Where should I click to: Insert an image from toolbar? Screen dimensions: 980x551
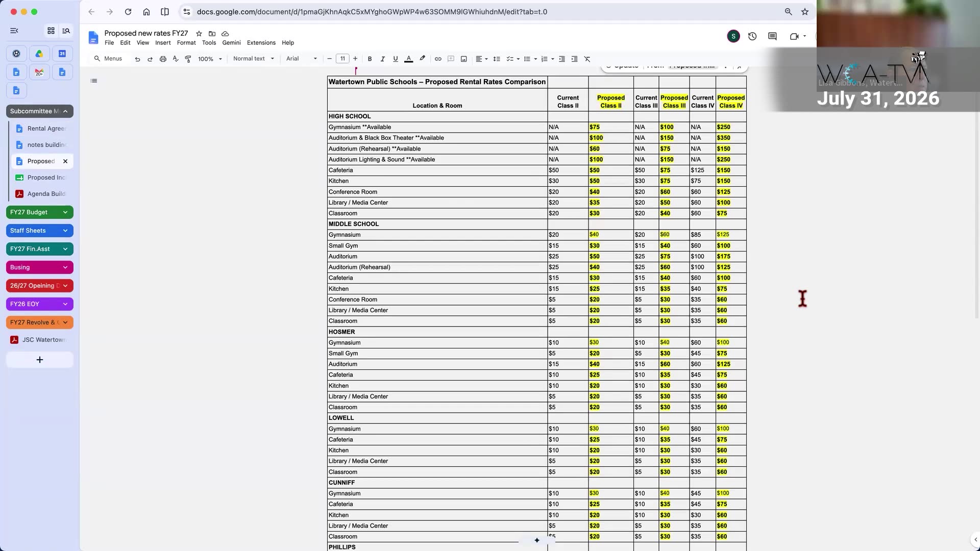(464, 59)
